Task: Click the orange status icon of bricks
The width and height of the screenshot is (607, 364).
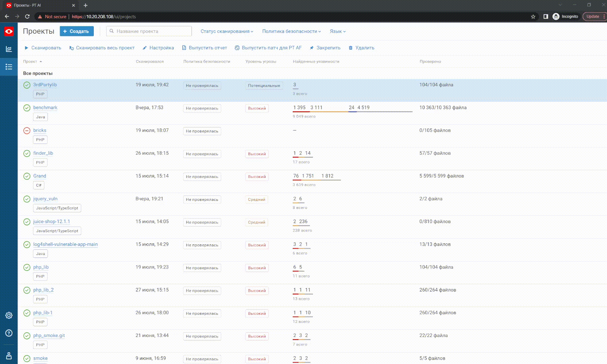Action: [x=27, y=130]
